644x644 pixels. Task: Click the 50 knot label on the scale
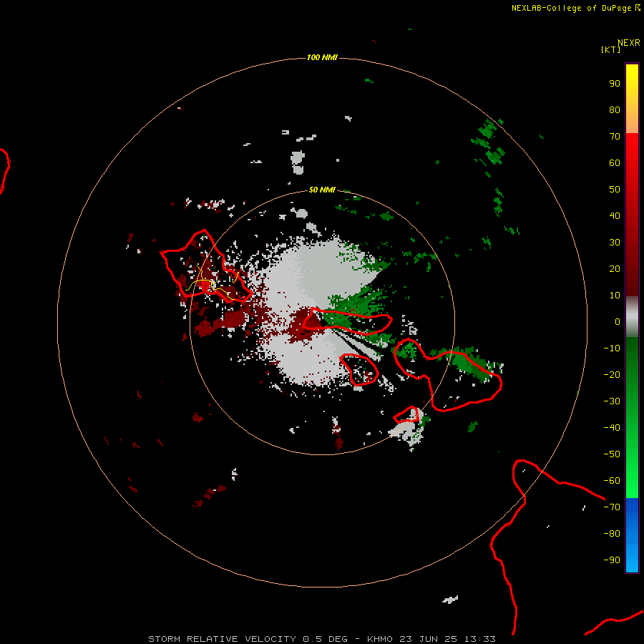click(x=615, y=190)
